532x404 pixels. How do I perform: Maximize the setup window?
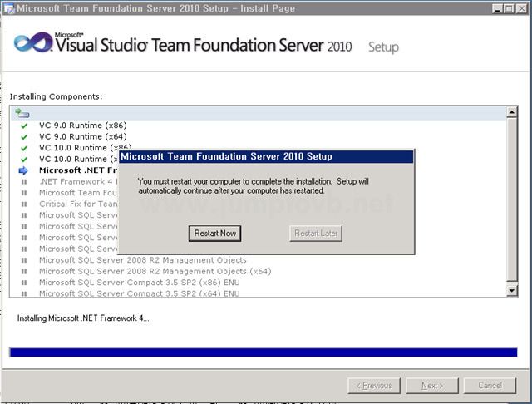509,9
